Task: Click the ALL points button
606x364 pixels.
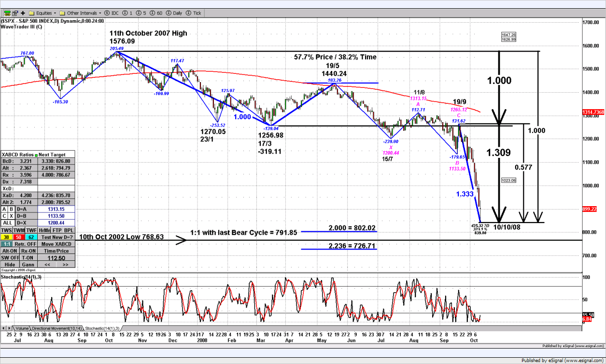Action: coord(8,223)
